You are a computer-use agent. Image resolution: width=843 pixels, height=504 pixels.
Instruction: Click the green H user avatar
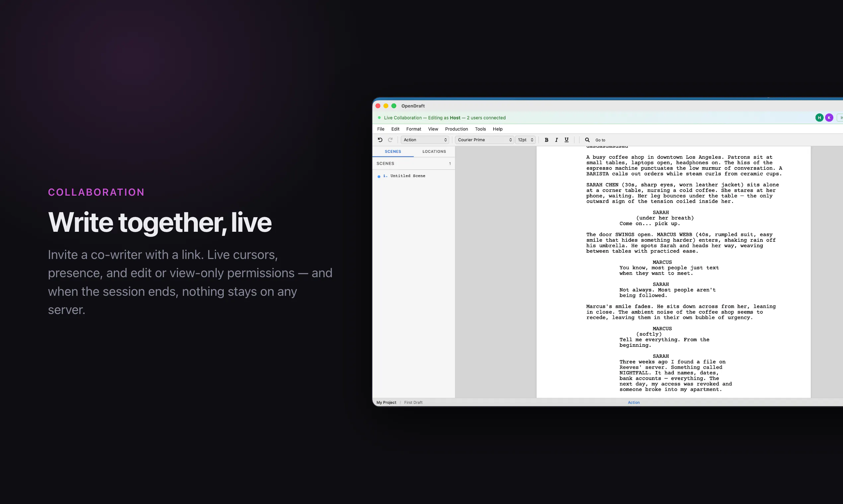[819, 117]
